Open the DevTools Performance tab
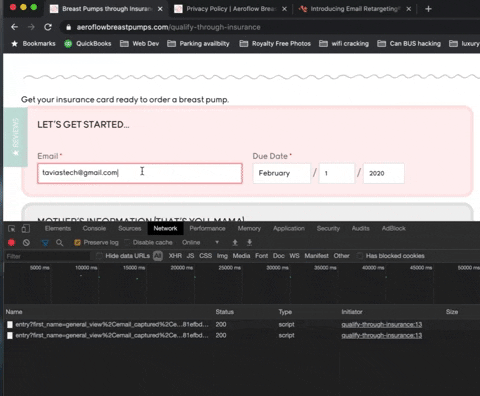Viewport: 480px width, 396px height. (207, 229)
